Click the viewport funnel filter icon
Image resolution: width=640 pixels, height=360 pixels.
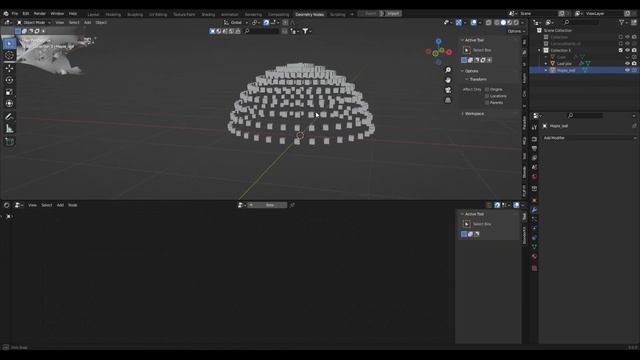(x=305, y=31)
